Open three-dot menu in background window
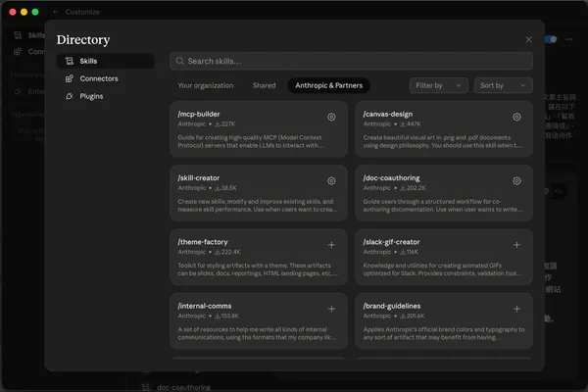The width and height of the screenshot is (588, 392). [568, 39]
